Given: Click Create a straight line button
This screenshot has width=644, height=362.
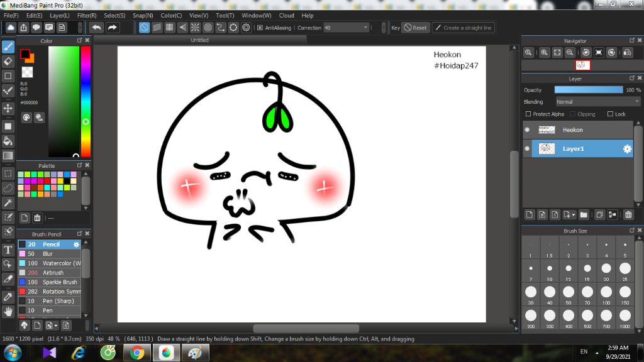Looking at the screenshot, I should click(464, 28).
